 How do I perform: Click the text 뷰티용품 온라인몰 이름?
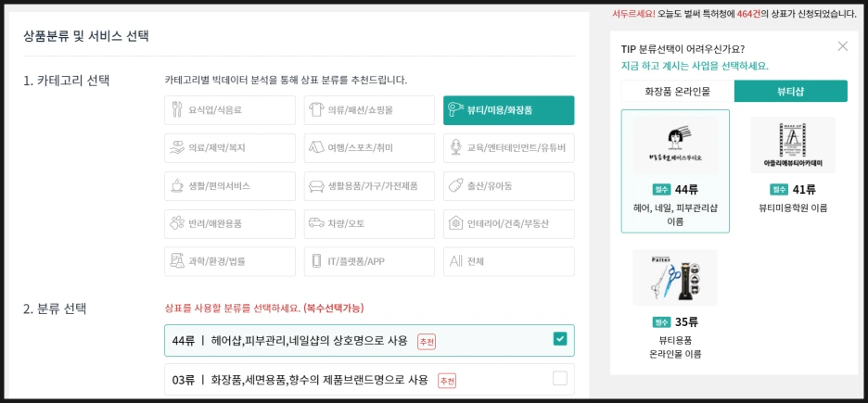(675, 346)
